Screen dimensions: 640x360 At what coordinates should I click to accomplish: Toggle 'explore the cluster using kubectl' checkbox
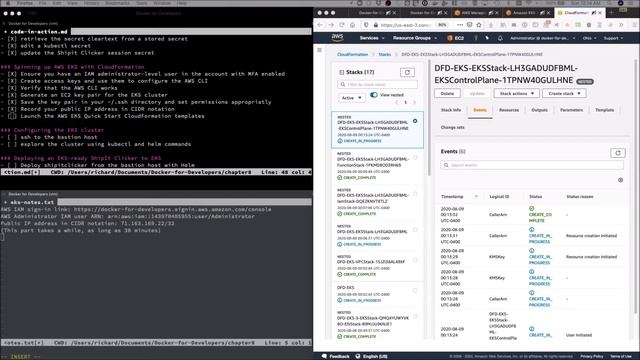coord(12,144)
